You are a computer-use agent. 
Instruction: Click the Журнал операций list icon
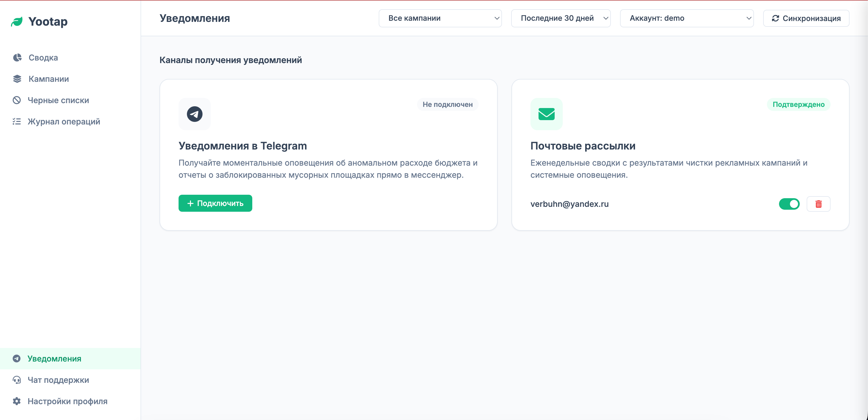(x=17, y=121)
